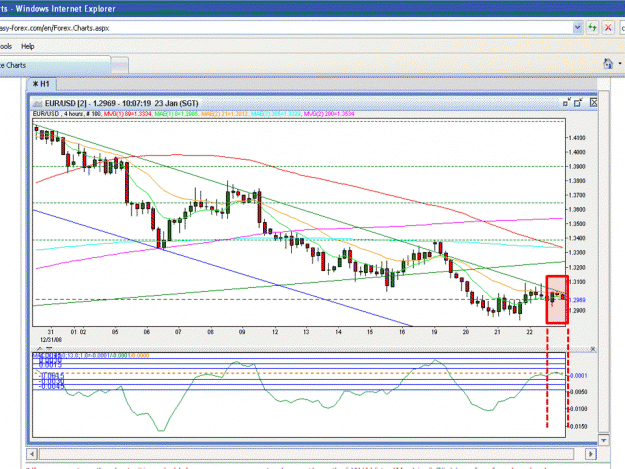Click the vertical scrollbar down arrow
The height and width of the screenshot is (469, 625).
tap(604, 440)
